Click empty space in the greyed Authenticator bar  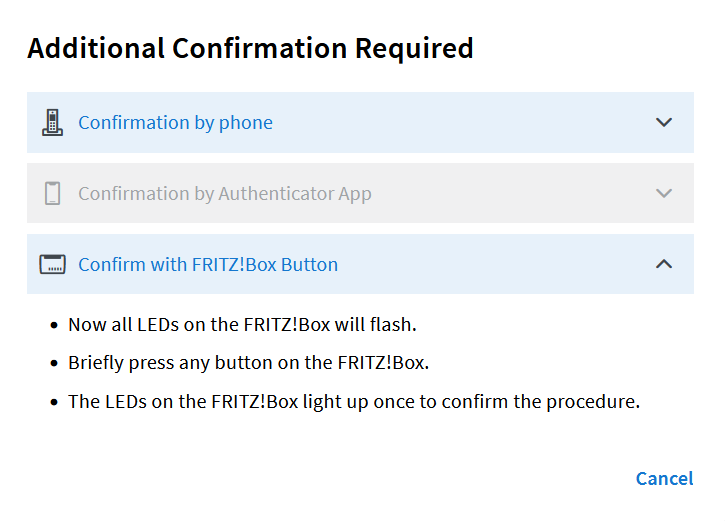click(x=509, y=193)
